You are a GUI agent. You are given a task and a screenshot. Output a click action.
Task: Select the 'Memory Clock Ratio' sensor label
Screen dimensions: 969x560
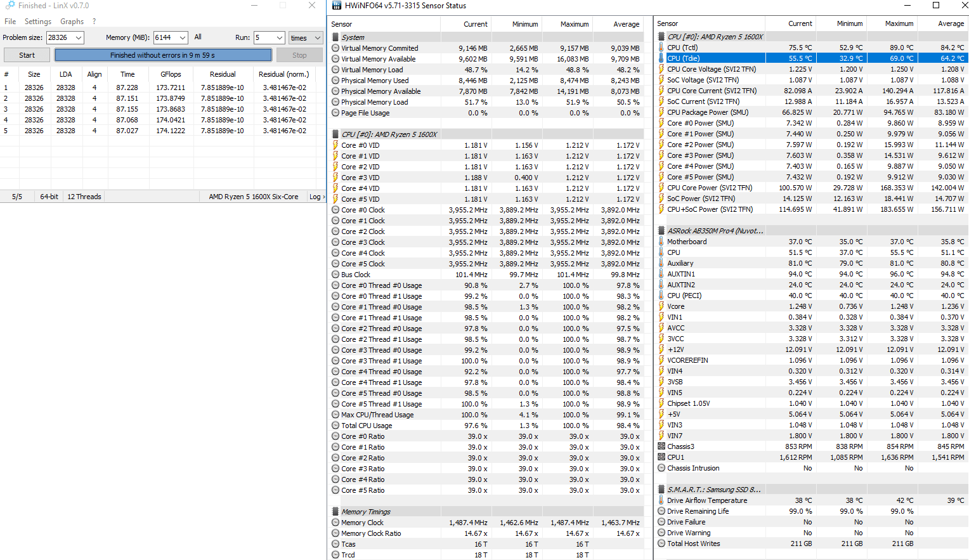point(371,533)
